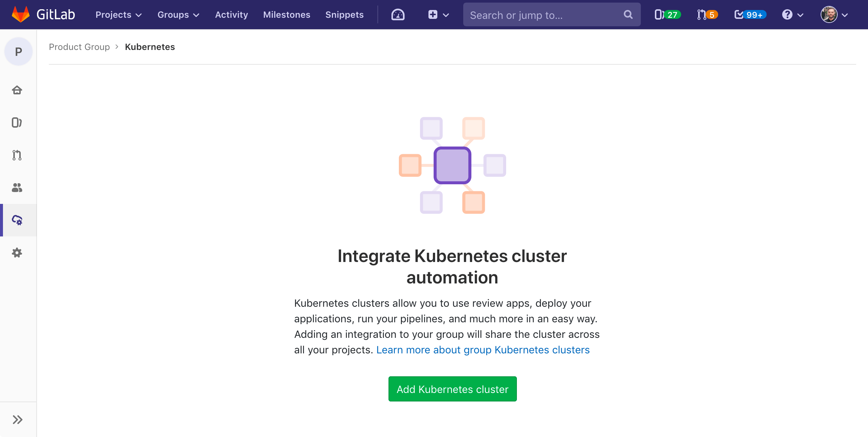Open the Todos list showing 27 items
Viewport: 868px width, 437px height.
coord(666,15)
